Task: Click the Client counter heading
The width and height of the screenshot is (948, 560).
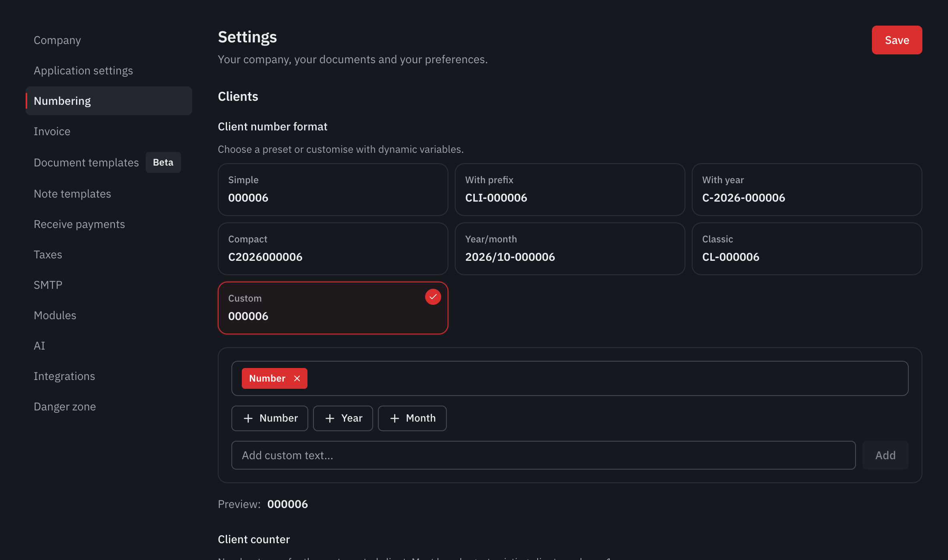Action: (254, 539)
